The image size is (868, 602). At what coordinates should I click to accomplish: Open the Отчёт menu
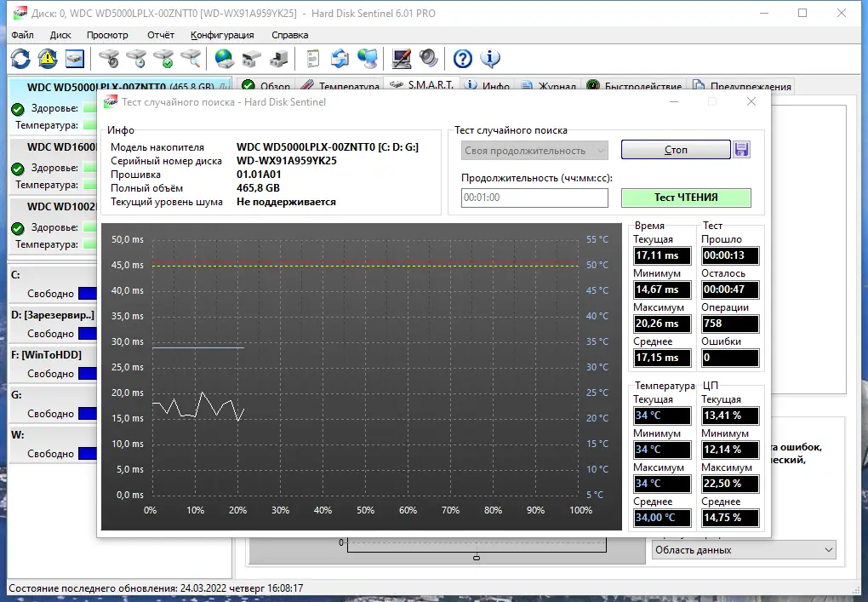(x=161, y=35)
